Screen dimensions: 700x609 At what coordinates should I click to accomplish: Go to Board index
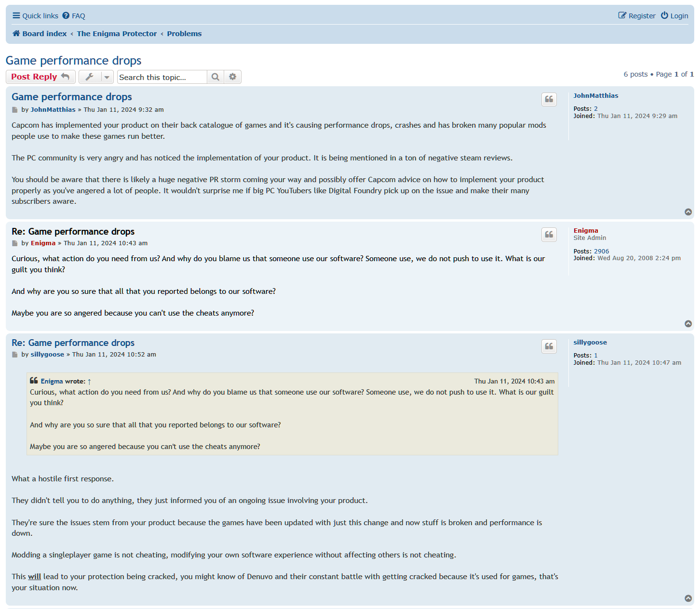point(44,34)
